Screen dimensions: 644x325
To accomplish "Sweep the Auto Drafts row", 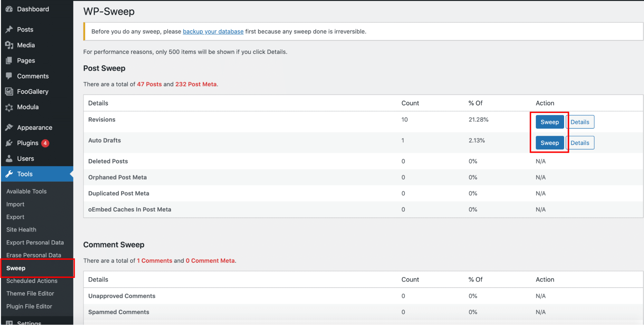I will coord(550,143).
